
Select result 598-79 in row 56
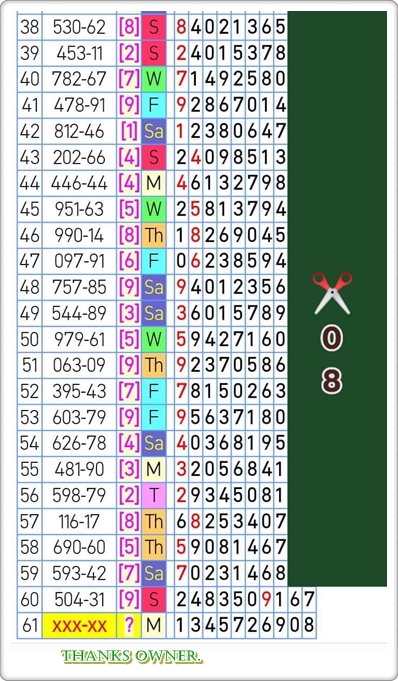[x=80, y=496]
